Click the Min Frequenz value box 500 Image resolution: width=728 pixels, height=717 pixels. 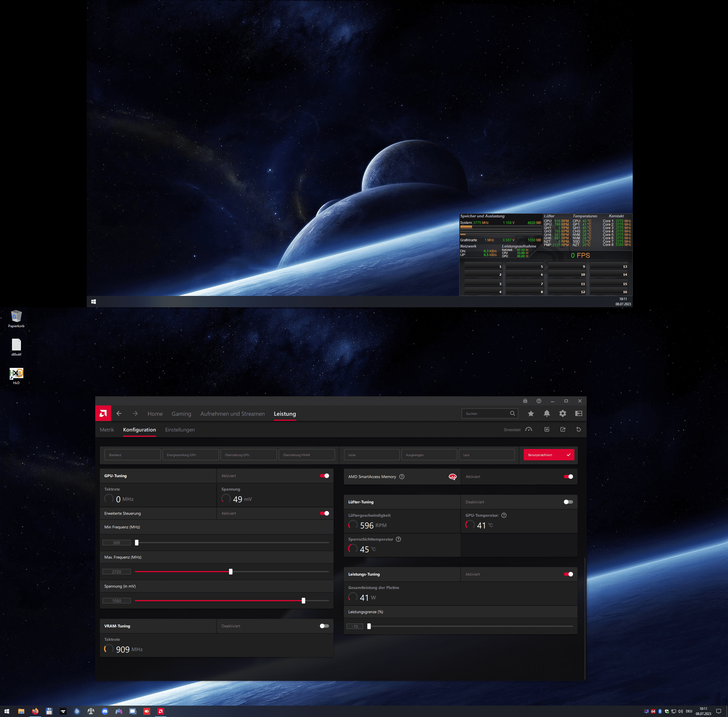(117, 543)
